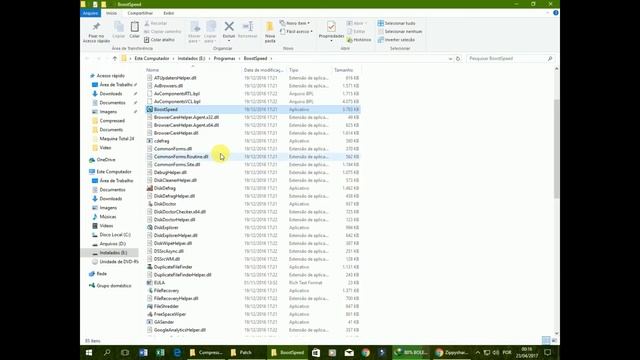Viewport: 640px width, 360px height.
Task: Sort by the Nome column header
Action: 152,70
